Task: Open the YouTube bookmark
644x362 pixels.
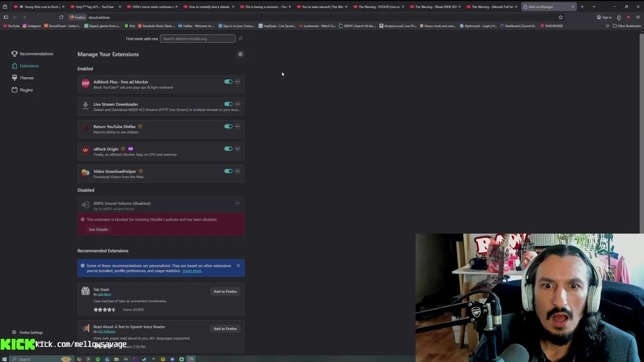Action: pos(11,26)
